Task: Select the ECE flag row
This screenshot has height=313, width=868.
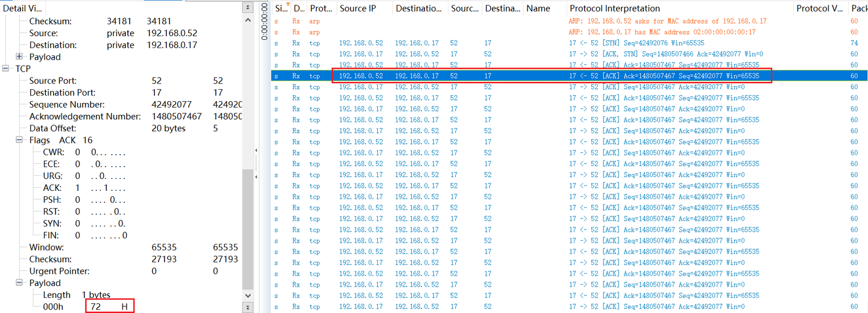Action: click(84, 164)
